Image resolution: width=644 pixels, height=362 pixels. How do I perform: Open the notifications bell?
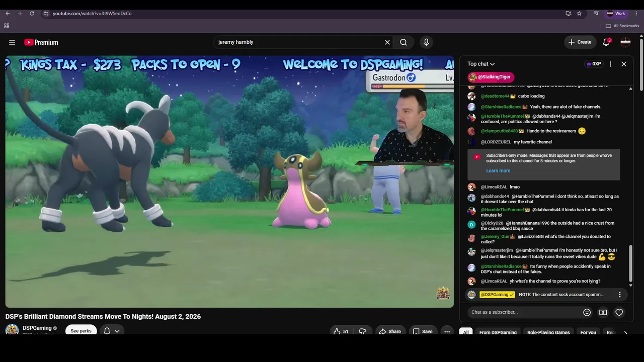[606, 42]
